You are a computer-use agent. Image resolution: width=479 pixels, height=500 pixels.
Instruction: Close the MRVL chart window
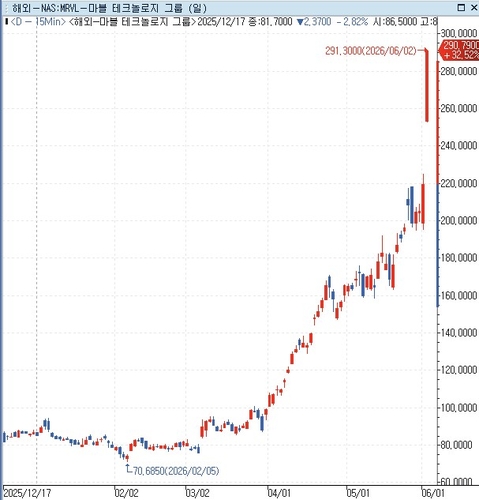point(474,8)
